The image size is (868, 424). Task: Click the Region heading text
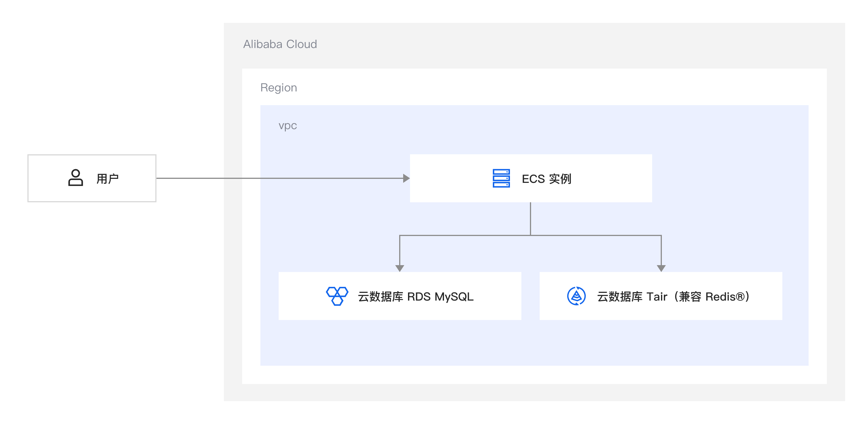pos(278,88)
